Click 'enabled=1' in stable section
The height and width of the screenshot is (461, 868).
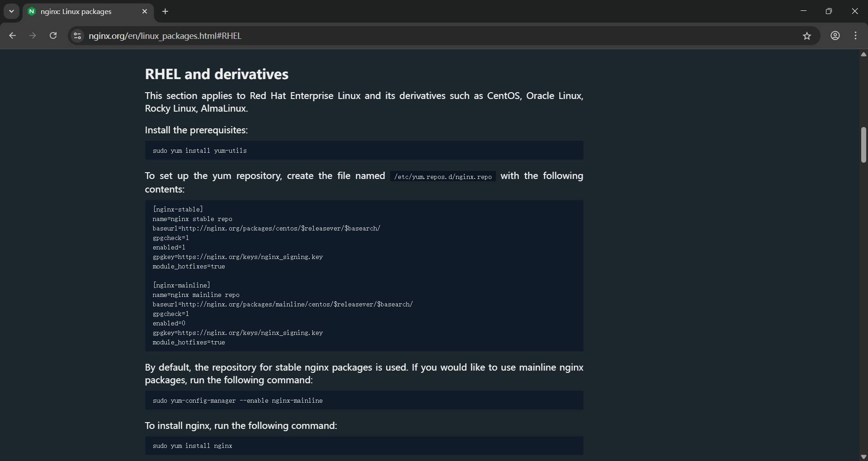click(x=169, y=247)
